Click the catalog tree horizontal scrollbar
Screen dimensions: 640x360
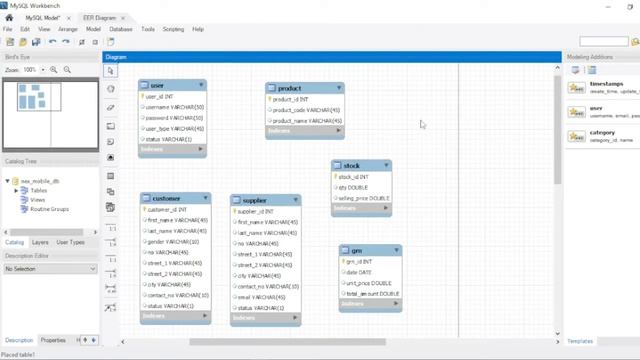pyautogui.click(x=47, y=232)
